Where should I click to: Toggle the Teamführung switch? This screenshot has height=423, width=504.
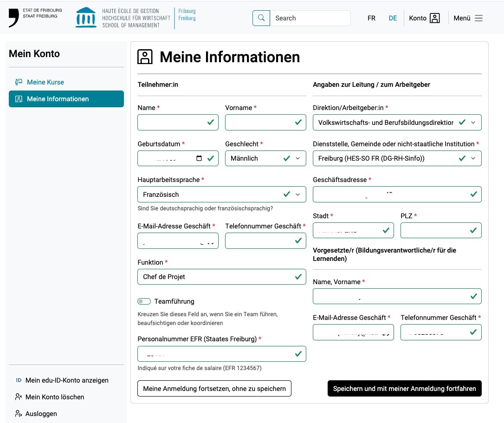tap(144, 301)
